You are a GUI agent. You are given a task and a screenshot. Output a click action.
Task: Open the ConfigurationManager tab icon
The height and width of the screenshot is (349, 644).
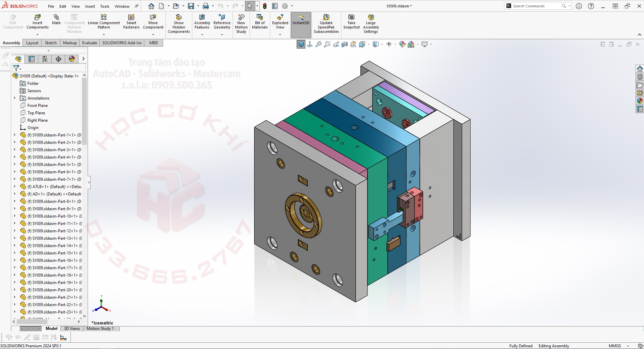tap(45, 59)
